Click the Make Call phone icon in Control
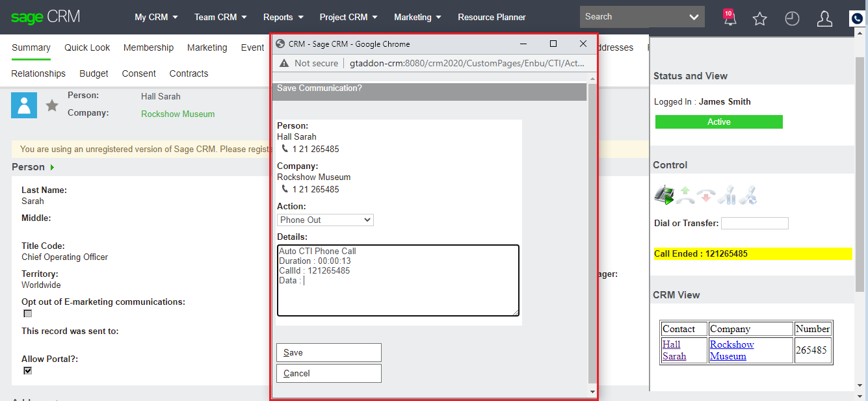The width and height of the screenshot is (868, 401). [664, 195]
